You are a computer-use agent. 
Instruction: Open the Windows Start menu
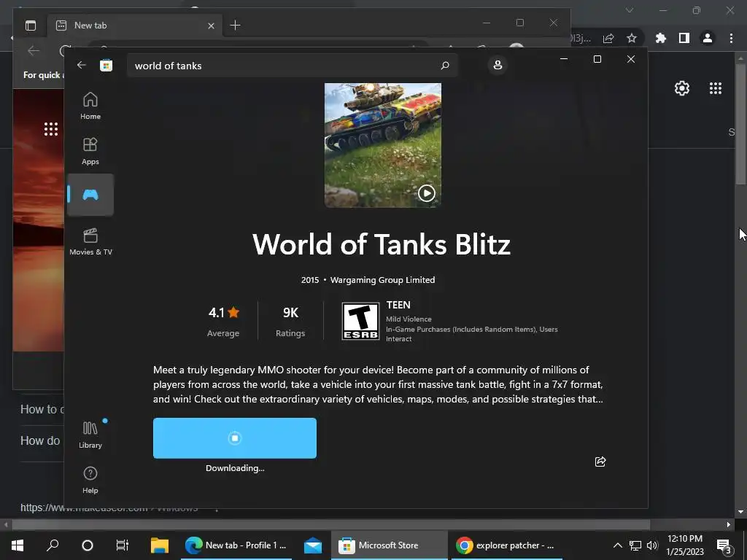click(x=18, y=545)
